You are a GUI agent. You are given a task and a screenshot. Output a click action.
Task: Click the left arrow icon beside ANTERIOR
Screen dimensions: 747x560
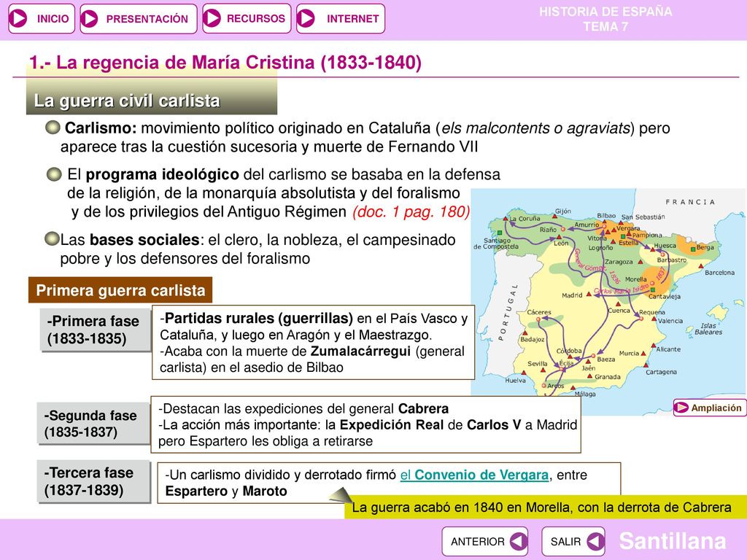pos(519,542)
